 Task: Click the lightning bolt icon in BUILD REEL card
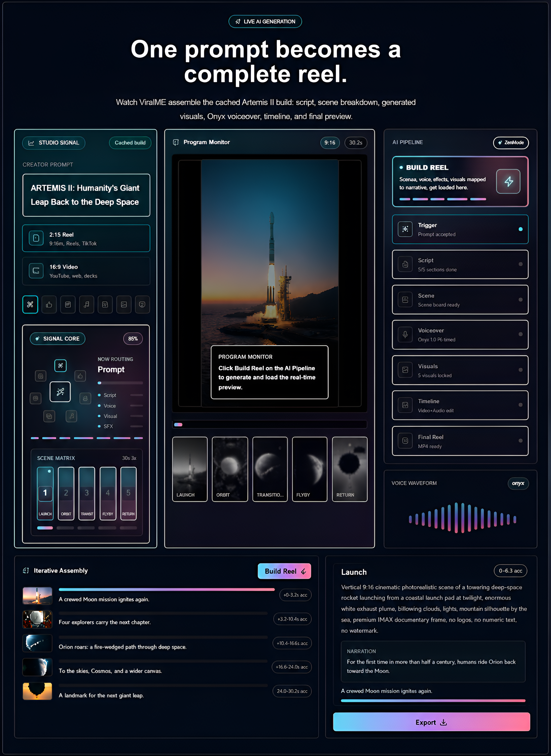click(508, 181)
